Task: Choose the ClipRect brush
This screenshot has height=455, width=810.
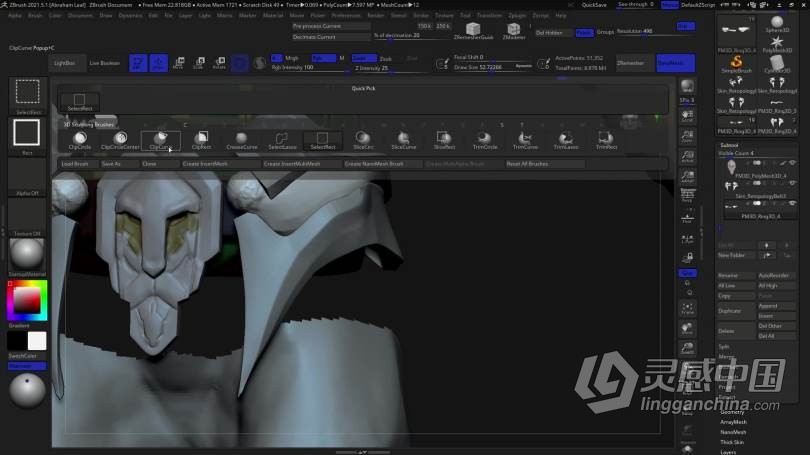Action: 201,140
